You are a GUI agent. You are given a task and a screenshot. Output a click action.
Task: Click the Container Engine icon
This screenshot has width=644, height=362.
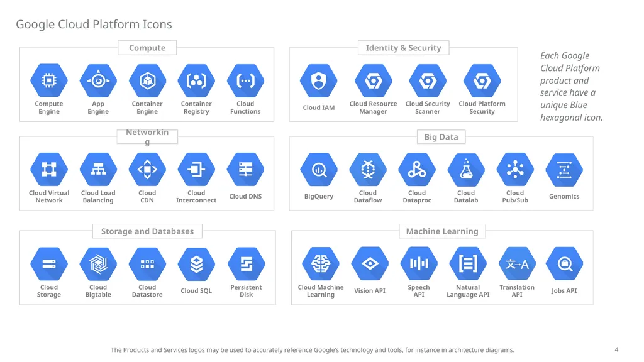(147, 80)
